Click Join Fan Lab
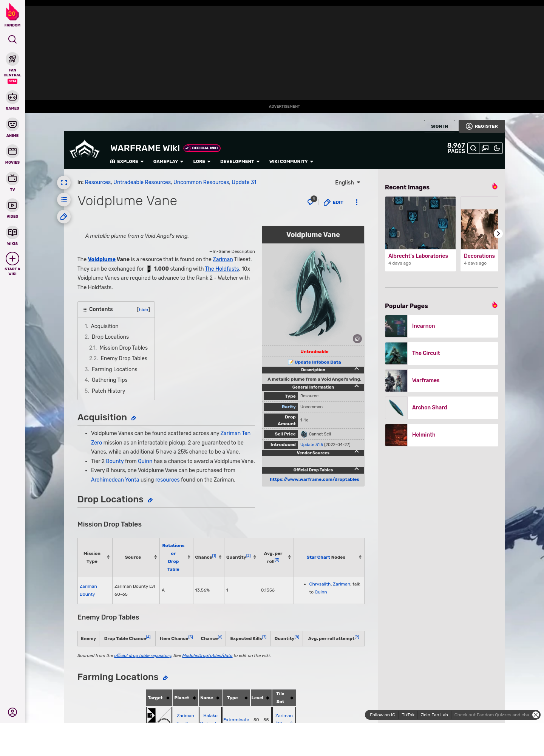The image size is (544, 756). [434, 715]
